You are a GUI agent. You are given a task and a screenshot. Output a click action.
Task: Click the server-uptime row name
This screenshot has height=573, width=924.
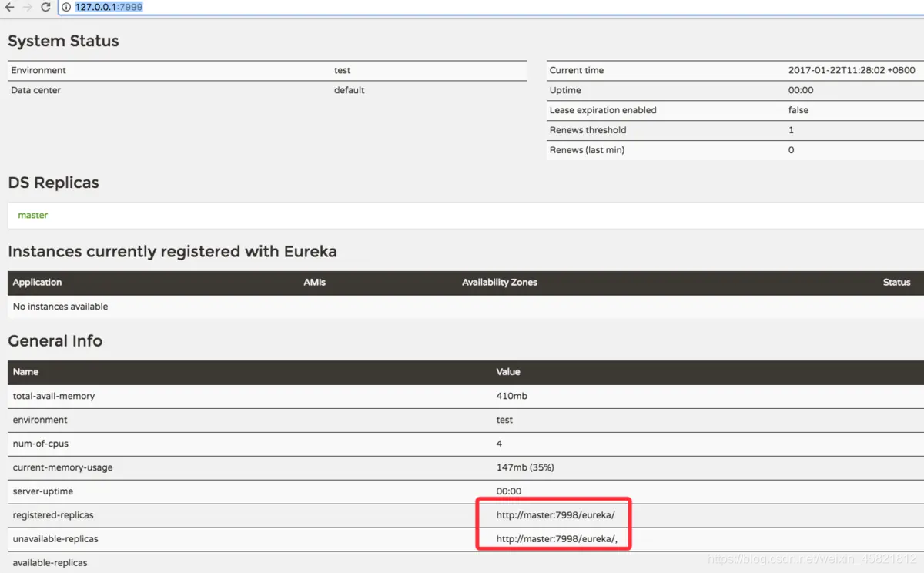point(43,491)
